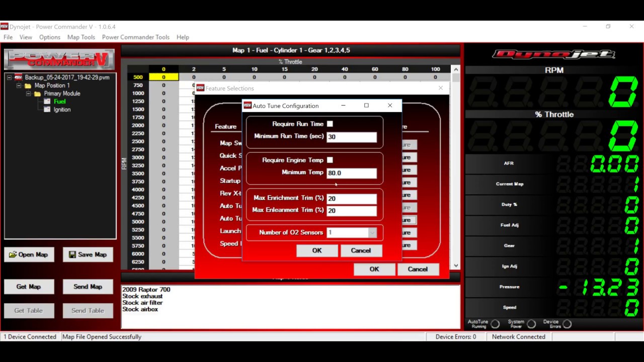This screenshot has height=362, width=644.
Task: Click the Send Map button
Action: click(x=88, y=287)
